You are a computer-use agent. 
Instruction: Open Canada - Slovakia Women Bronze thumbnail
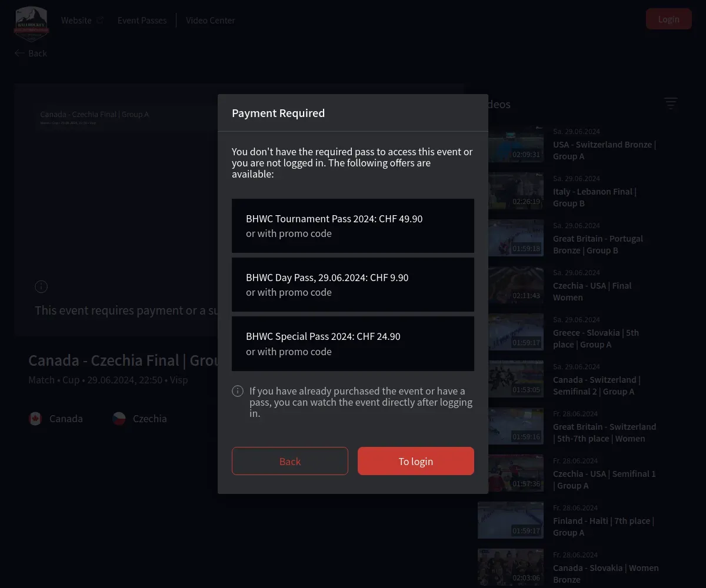[511, 567]
